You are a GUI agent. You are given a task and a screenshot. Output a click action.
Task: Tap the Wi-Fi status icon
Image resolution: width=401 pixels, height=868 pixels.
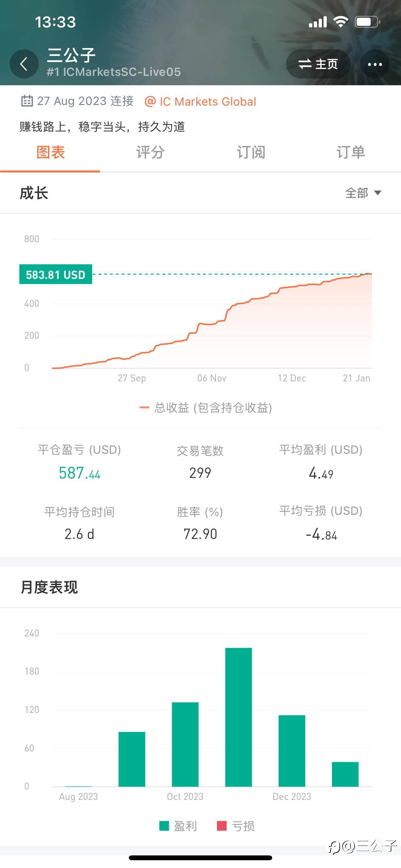(x=340, y=22)
